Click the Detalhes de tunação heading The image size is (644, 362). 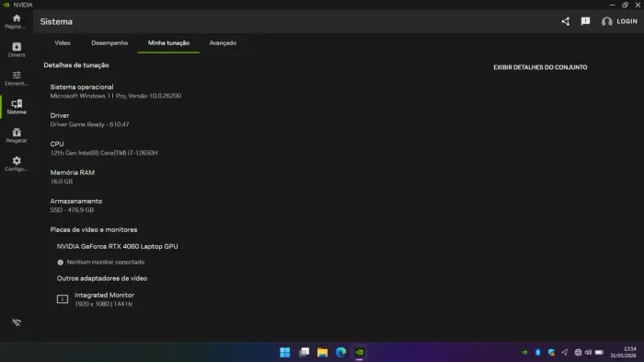pyautogui.click(x=76, y=65)
